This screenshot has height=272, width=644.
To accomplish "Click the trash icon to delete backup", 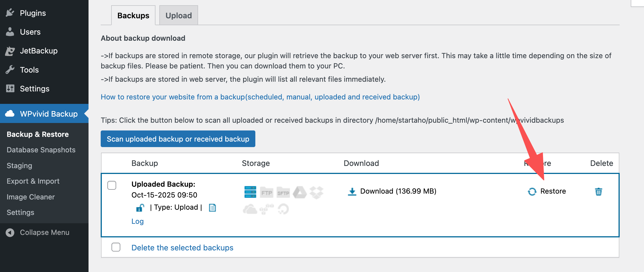I will pyautogui.click(x=598, y=192).
